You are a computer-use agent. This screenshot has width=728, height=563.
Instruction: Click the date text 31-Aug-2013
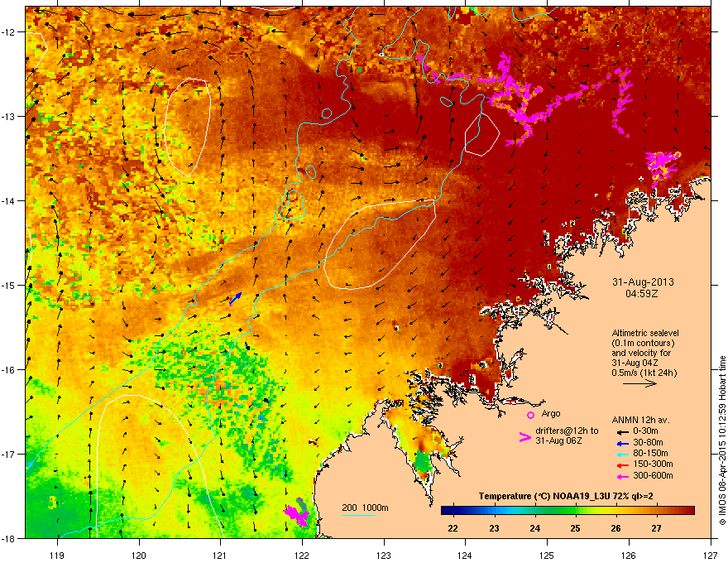pyautogui.click(x=643, y=282)
